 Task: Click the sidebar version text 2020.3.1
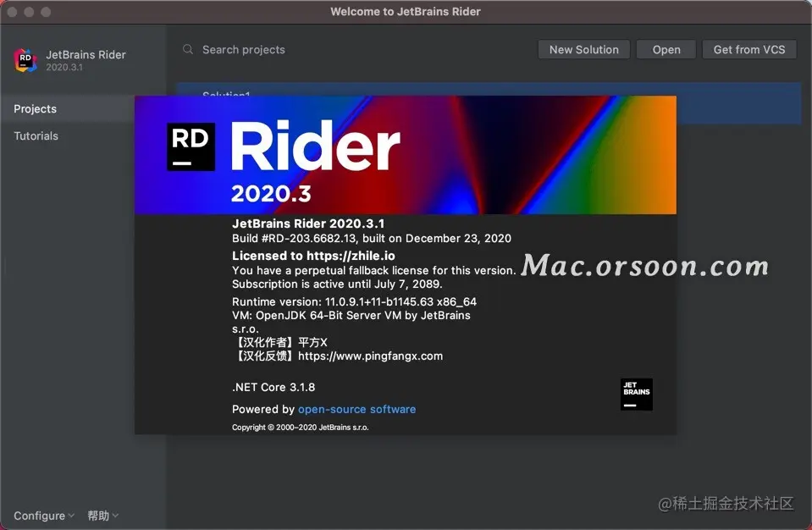[x=64, y=67]
